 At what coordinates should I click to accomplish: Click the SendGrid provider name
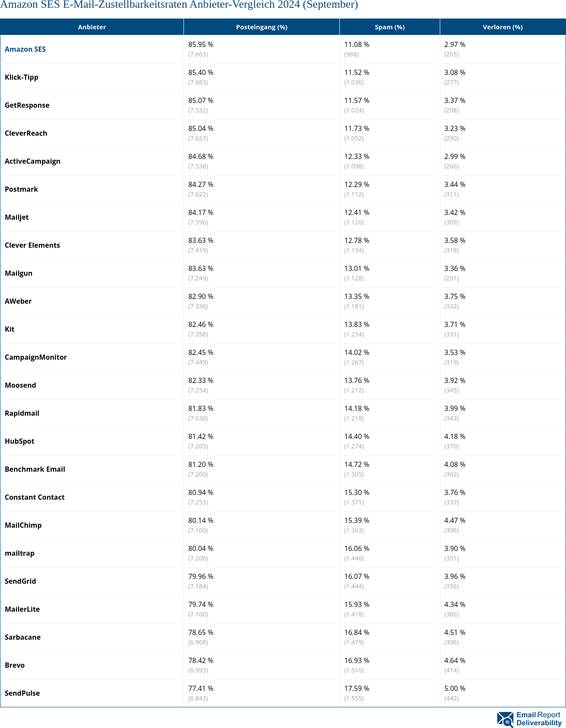tap(20, 581)
